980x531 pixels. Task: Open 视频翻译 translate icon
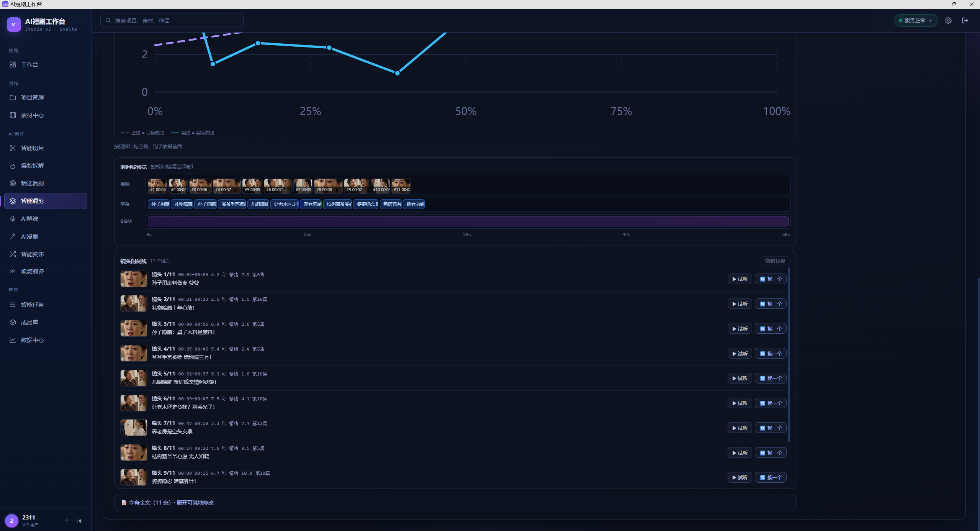(x=13, y=272)
